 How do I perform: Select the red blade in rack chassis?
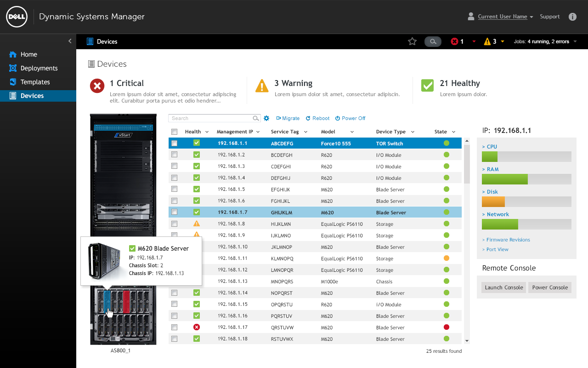pyautogui.click(x=126, y=302)
